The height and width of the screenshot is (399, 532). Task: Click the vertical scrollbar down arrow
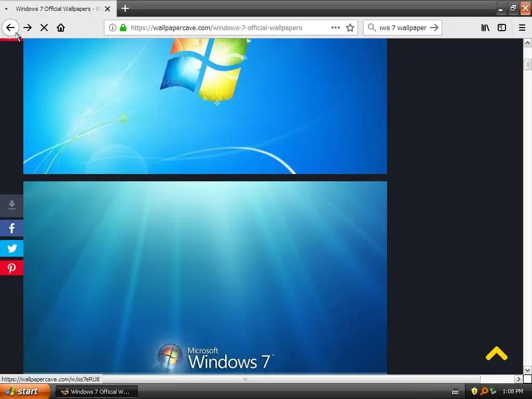pyautogui.click(x=527, y=370)
